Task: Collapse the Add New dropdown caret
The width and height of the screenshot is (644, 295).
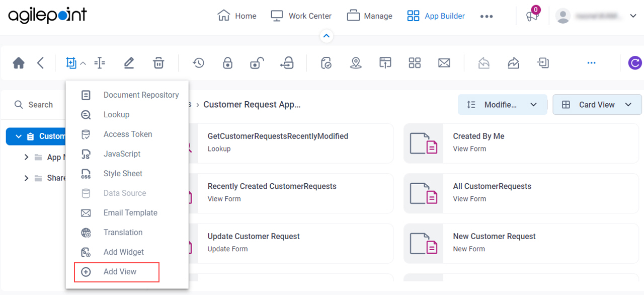Action: pos(84,63)
